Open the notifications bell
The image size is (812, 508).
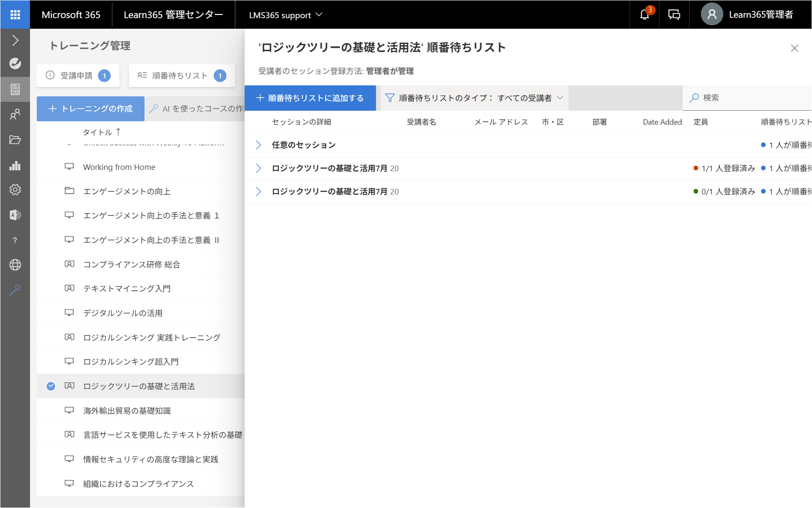(x=644, y=15)
